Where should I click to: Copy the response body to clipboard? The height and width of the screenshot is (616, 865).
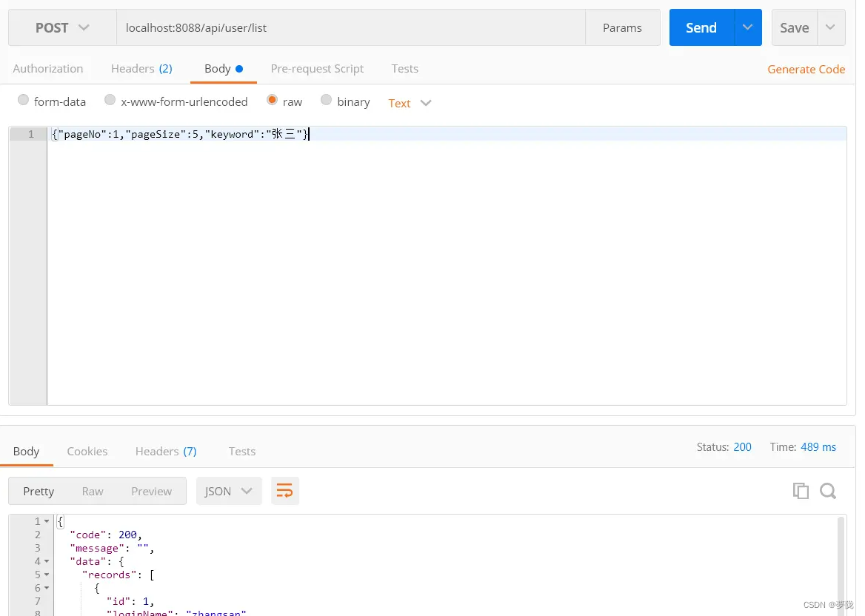coord(801,490)
